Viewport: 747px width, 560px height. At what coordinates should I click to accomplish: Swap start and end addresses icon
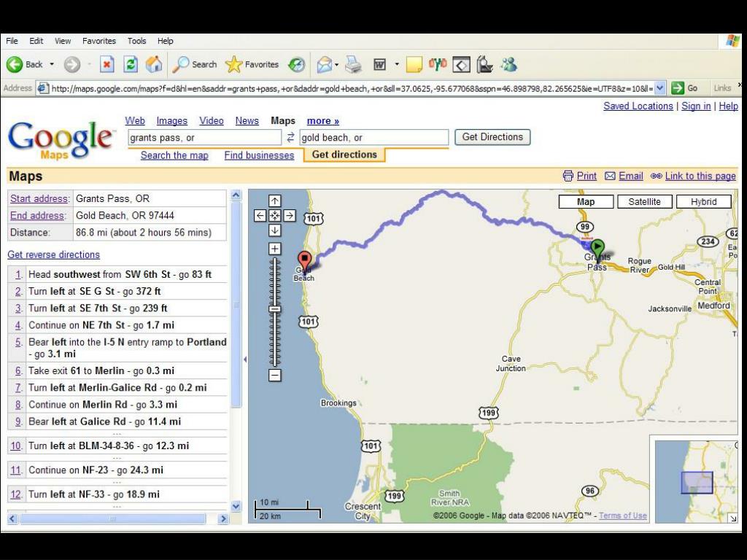coord(290,138)
